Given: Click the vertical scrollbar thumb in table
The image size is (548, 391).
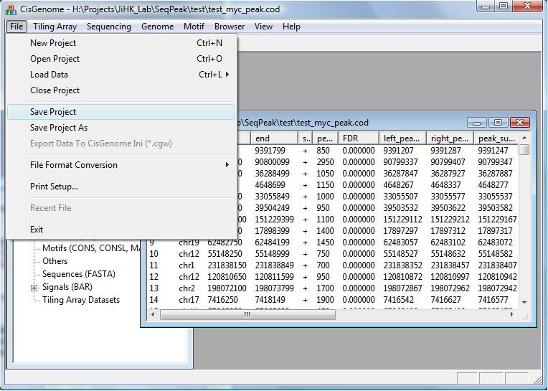Looking at the screenshot, I should click(x=524, y=150).
